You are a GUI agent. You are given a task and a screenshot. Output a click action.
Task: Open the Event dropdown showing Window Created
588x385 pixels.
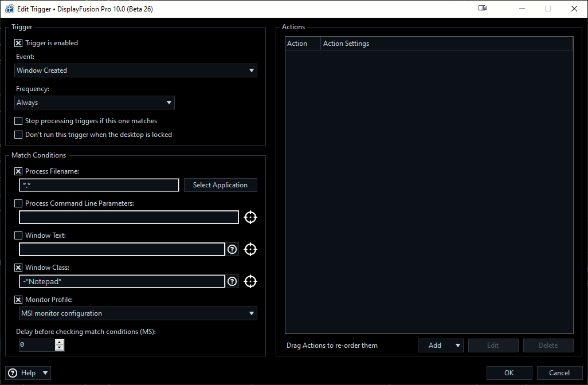click(136, 70)
